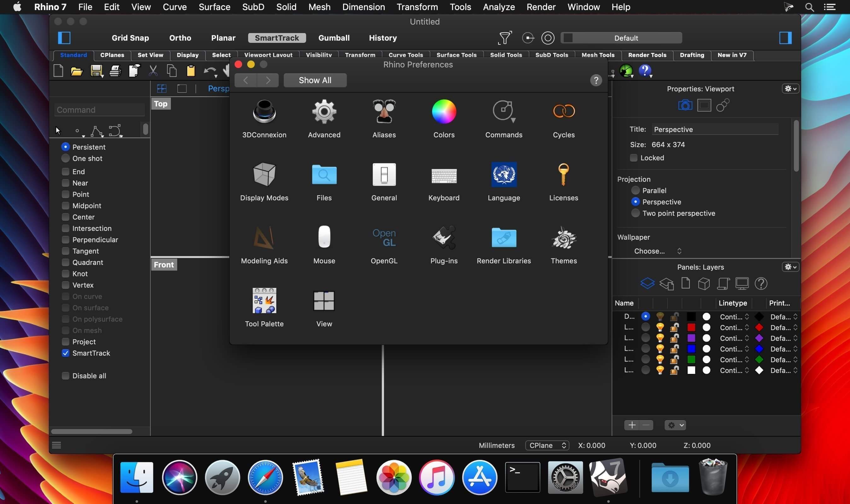Screen dimensions: 850x504
Task: Open the Aliases preferences icon
Action: pyautogui.click(x=384, y=112)
